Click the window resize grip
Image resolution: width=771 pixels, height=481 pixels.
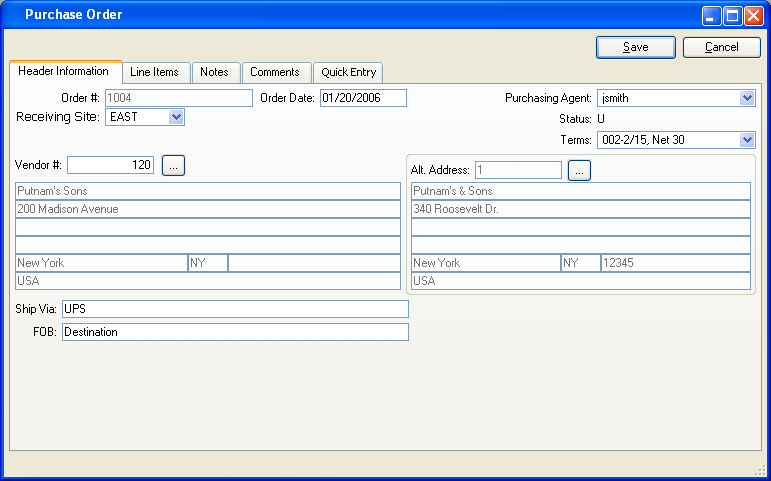[x=760, y=470]
